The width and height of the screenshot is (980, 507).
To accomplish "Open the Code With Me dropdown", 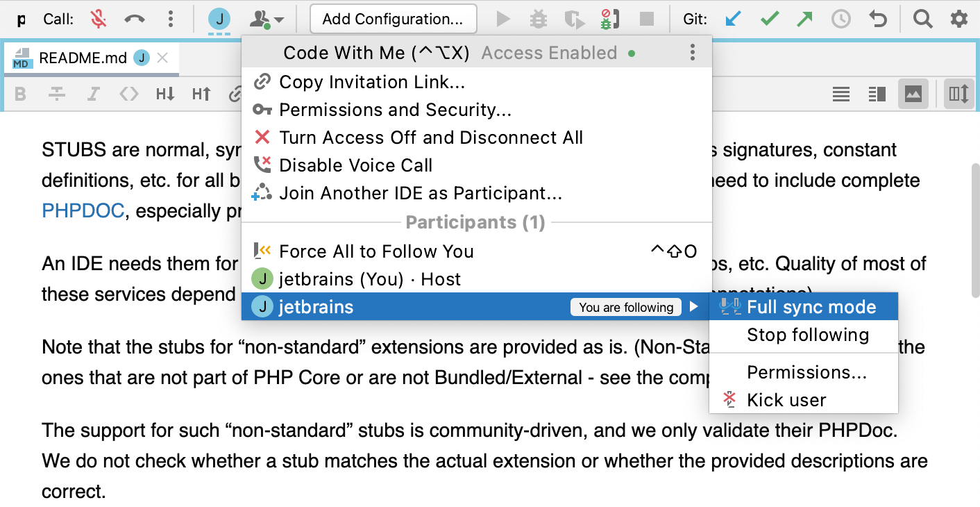I will point(267,19).
